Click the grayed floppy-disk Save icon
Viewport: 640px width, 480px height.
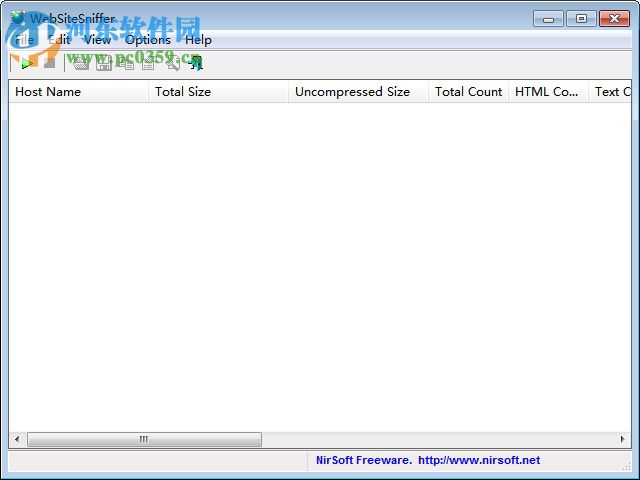(x=104, y=64)
